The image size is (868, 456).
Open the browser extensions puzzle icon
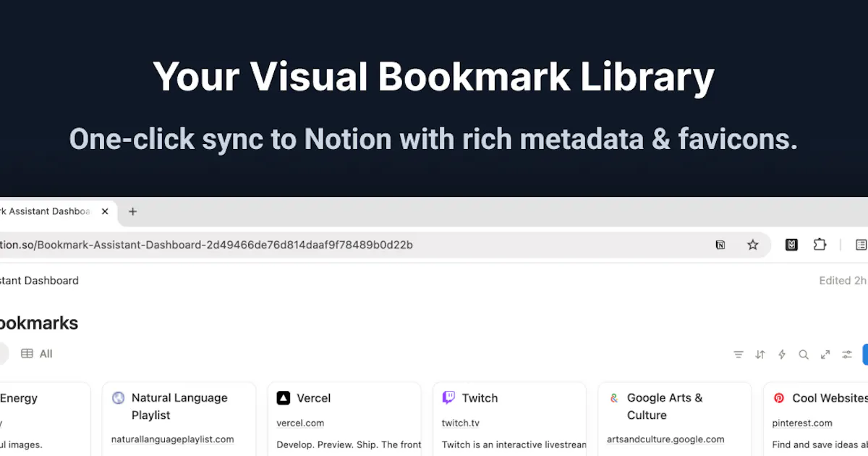click(820, 245)
